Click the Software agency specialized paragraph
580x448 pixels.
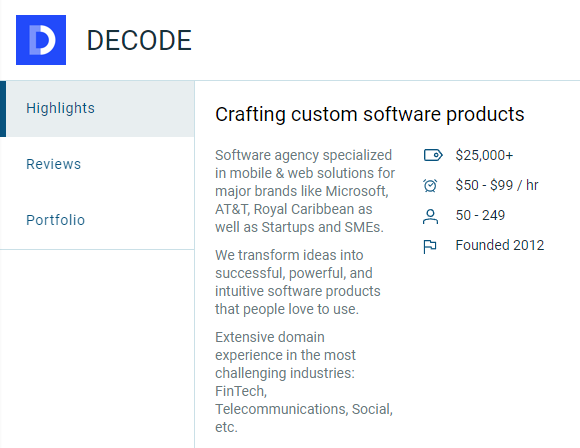[x=305, y=191]
